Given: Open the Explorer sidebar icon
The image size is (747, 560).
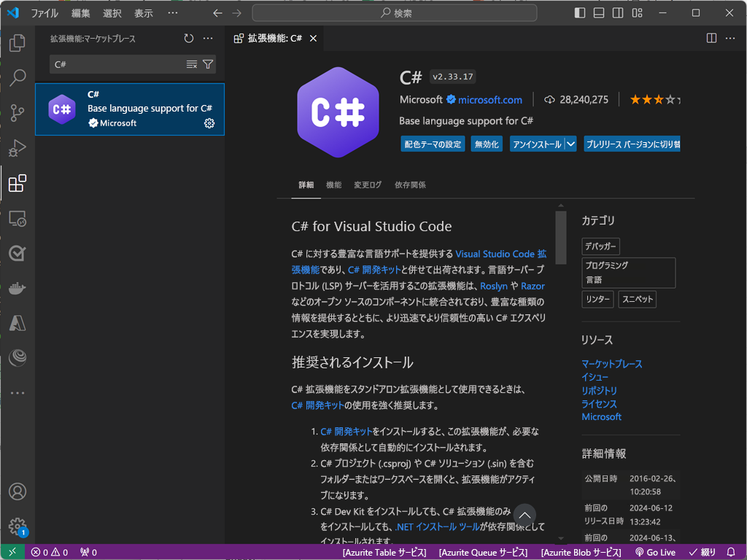Looking at the screenshot, I should point(18,44).
